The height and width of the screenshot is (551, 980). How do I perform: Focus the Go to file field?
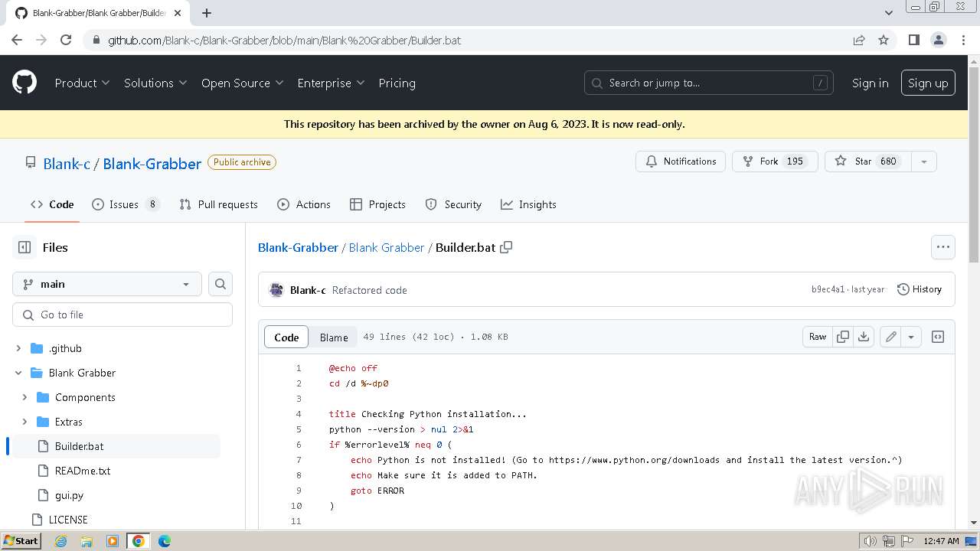point(122,315)
